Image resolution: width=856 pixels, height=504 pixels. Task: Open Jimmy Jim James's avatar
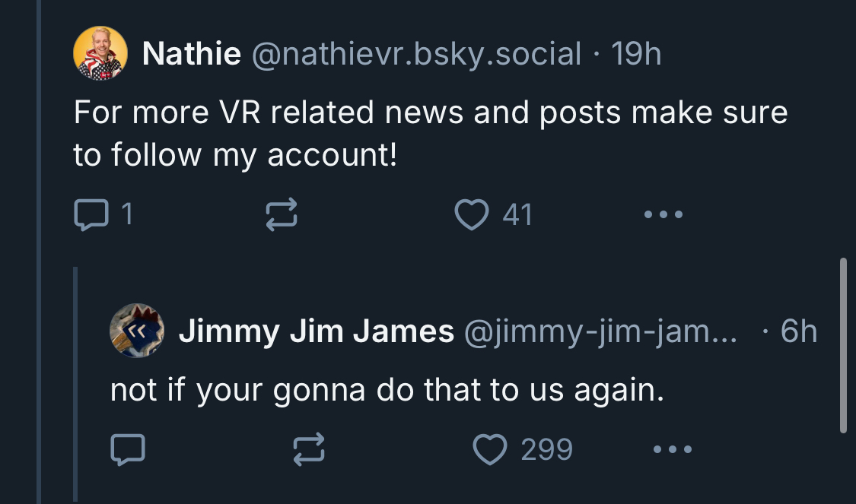point(137,331)
